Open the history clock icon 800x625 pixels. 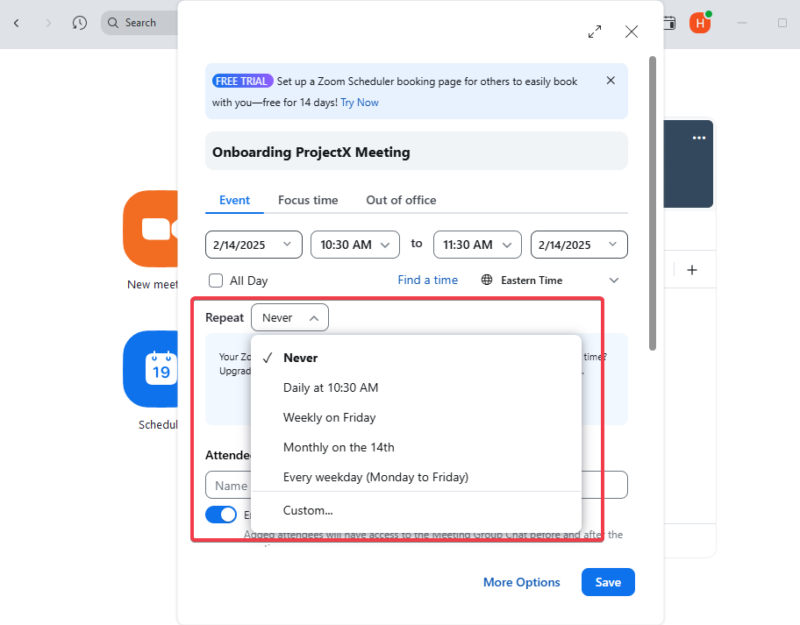point(79,22)
